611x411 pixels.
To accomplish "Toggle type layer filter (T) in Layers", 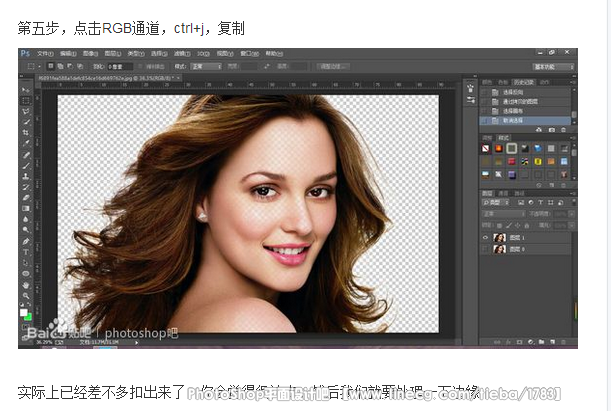I will [540, 203].
